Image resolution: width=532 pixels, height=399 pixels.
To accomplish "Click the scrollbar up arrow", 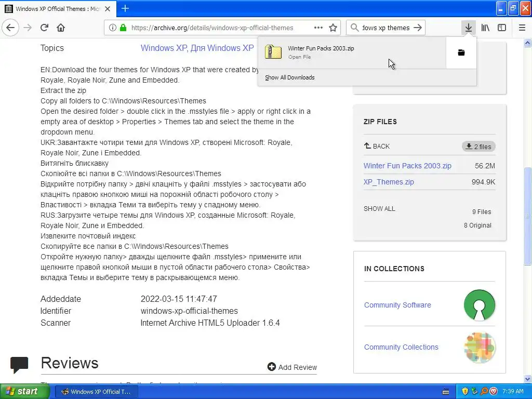I will 528,43.
